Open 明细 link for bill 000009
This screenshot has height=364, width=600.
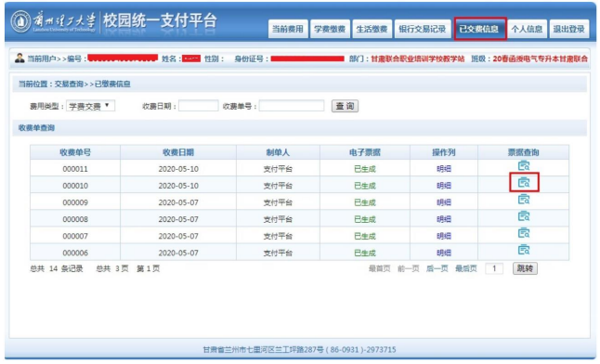(x=444, y=202)
